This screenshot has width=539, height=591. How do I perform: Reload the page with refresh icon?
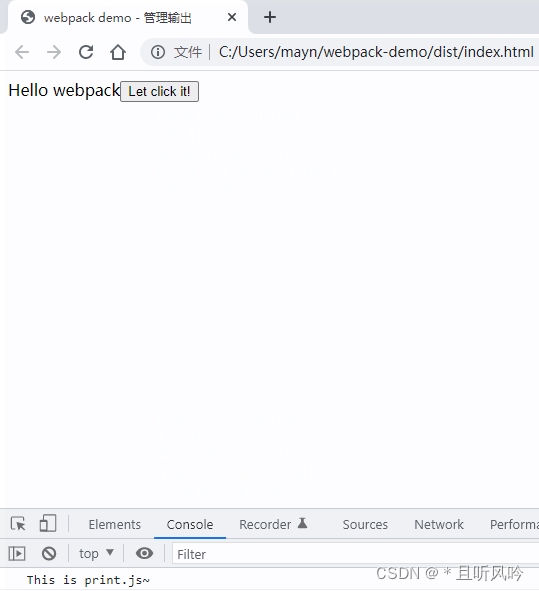[86, 52]
